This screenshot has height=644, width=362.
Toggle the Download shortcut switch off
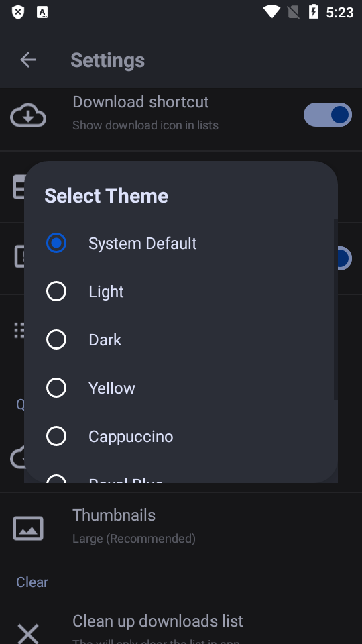[x=328, y=115]
